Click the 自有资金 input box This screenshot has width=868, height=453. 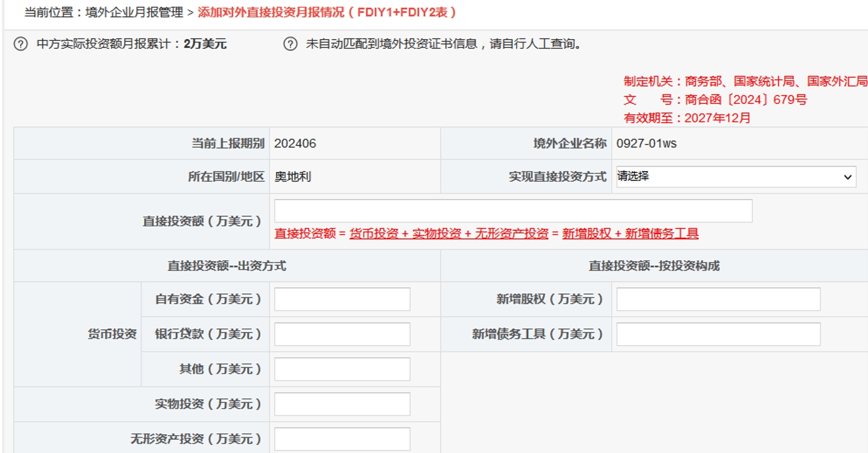[x=342, y=298]
